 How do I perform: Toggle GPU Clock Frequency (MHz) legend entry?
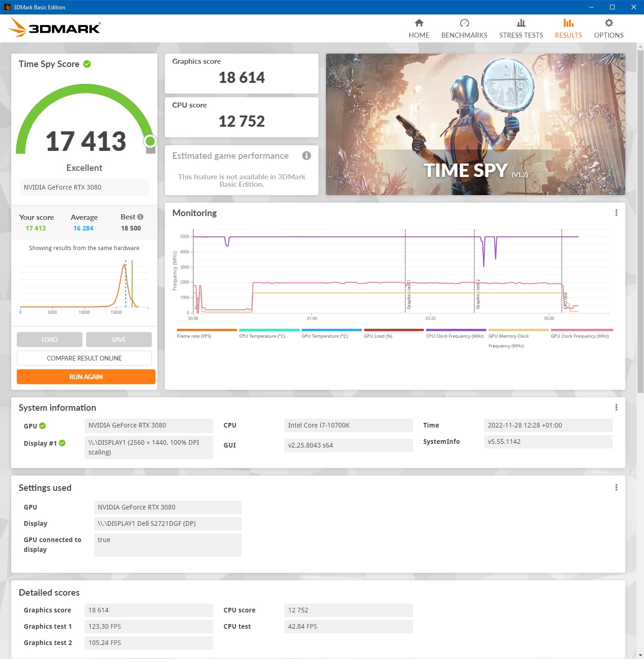point(582,333)
